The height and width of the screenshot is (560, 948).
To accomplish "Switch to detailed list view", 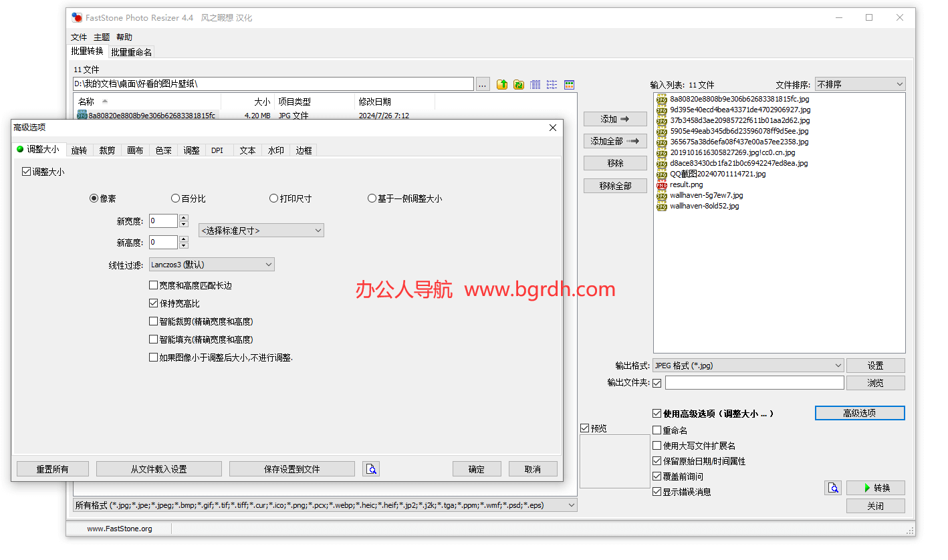I will (x=535, y=84).
